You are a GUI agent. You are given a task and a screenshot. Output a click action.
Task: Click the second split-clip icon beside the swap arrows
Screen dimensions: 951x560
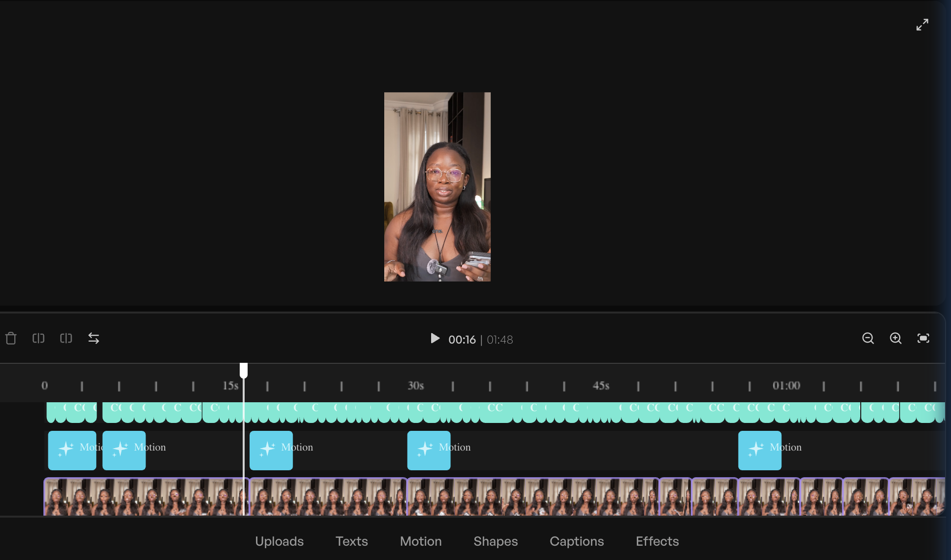click(x=66, y=338)
